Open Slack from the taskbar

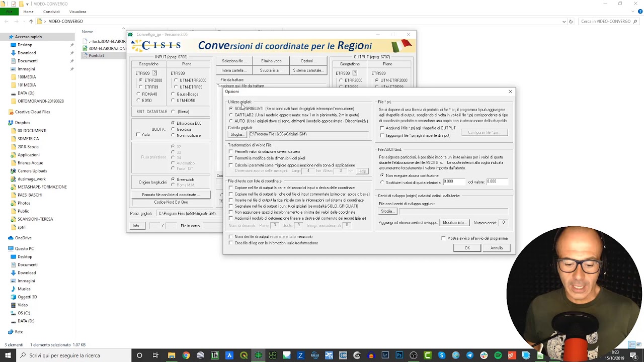pyautogui.click(x=484, y=355)
